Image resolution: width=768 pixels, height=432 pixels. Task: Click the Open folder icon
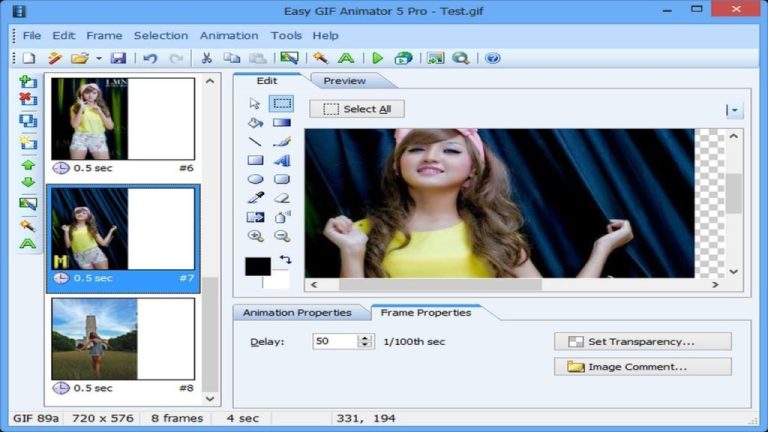pos(79,58)
